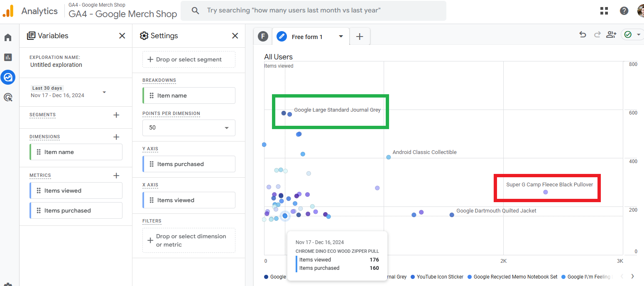This screenshot has width=644, height=286.
Task: Click the magnifier icon in the search bar
Action: 195,10
